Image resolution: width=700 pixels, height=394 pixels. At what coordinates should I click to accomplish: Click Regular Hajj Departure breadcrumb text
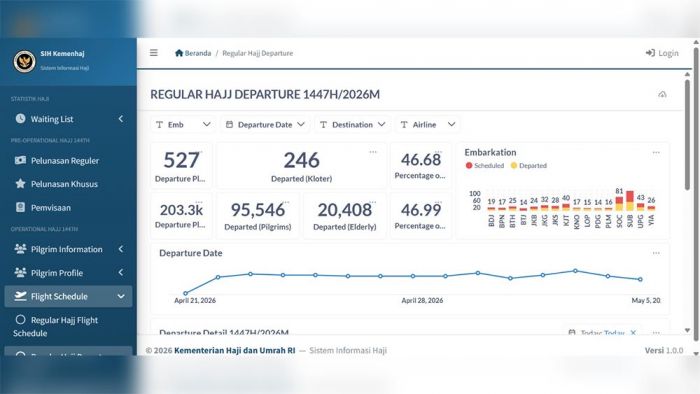click(258, 53)
